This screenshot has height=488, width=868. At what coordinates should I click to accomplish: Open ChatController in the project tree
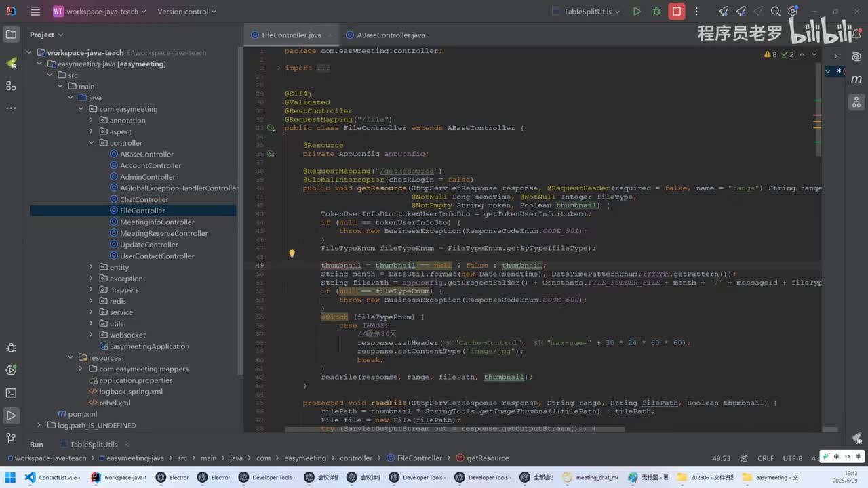tap(144, 199)
